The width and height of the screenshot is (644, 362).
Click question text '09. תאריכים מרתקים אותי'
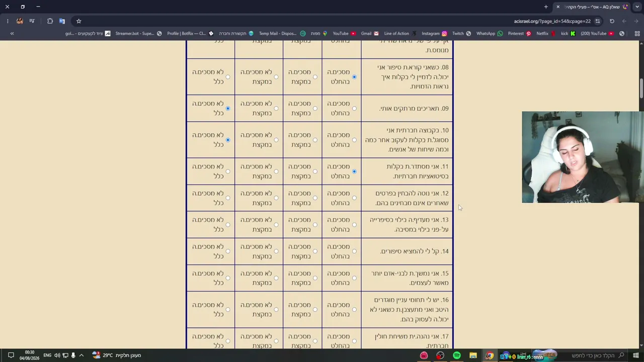point(414,109)
